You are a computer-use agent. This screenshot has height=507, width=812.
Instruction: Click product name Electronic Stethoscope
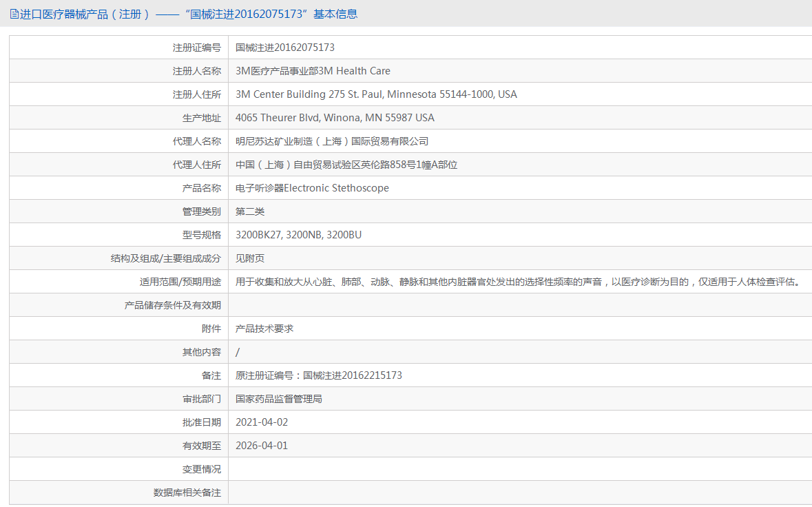tap(312, 188)
